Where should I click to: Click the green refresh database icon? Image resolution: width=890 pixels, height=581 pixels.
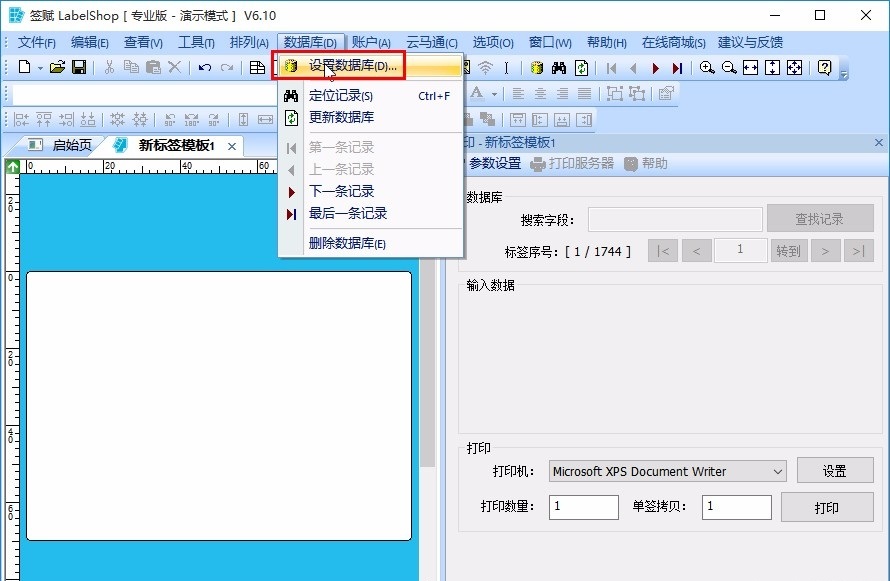(581, 67)
